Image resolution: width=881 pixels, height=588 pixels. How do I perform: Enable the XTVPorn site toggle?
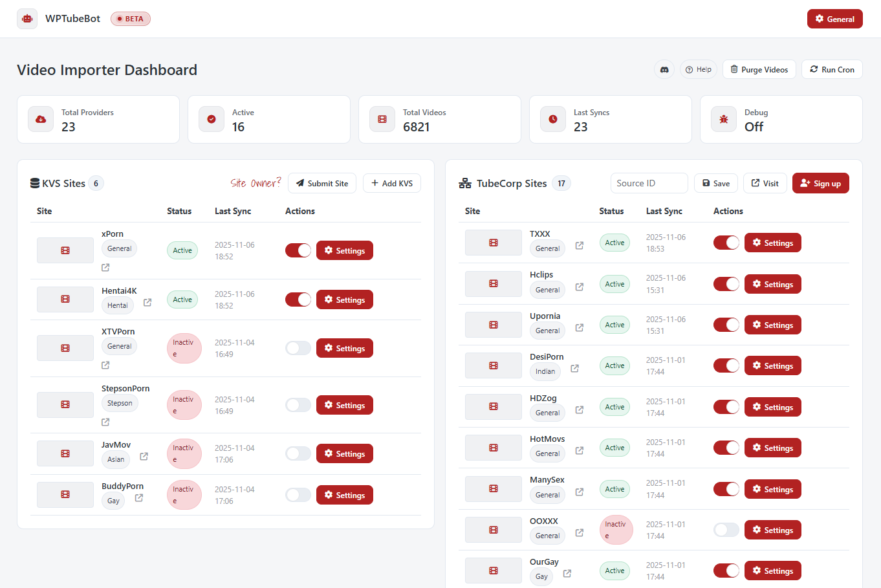pos(298,348)
